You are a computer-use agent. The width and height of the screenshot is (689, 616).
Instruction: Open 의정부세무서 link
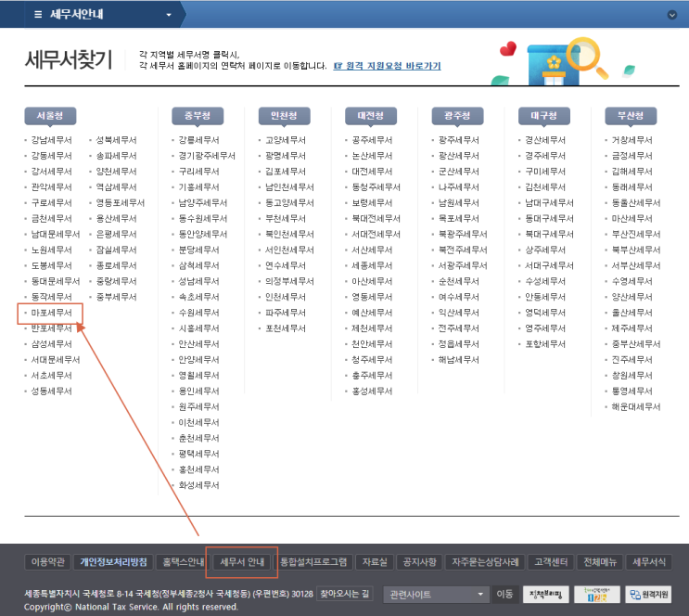pos(289,281)
